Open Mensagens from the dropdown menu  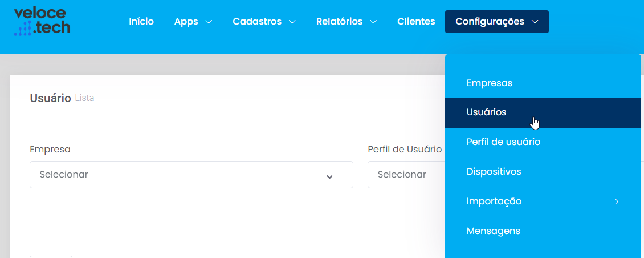pos(543,231)
